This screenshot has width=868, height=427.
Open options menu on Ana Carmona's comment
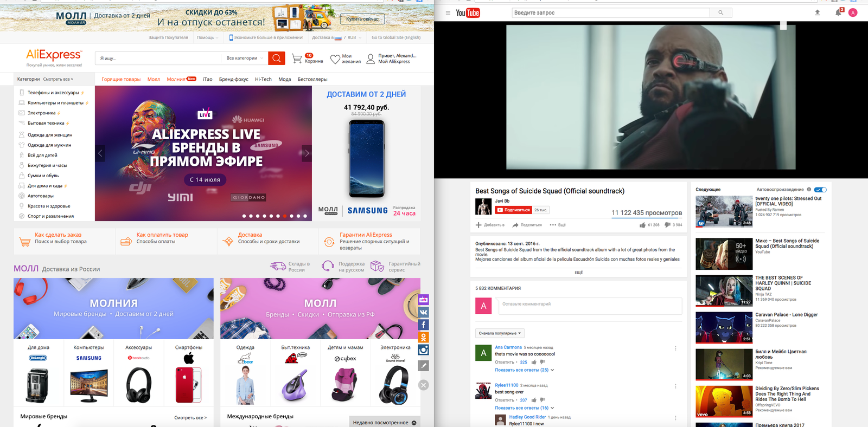click(675, 348)
